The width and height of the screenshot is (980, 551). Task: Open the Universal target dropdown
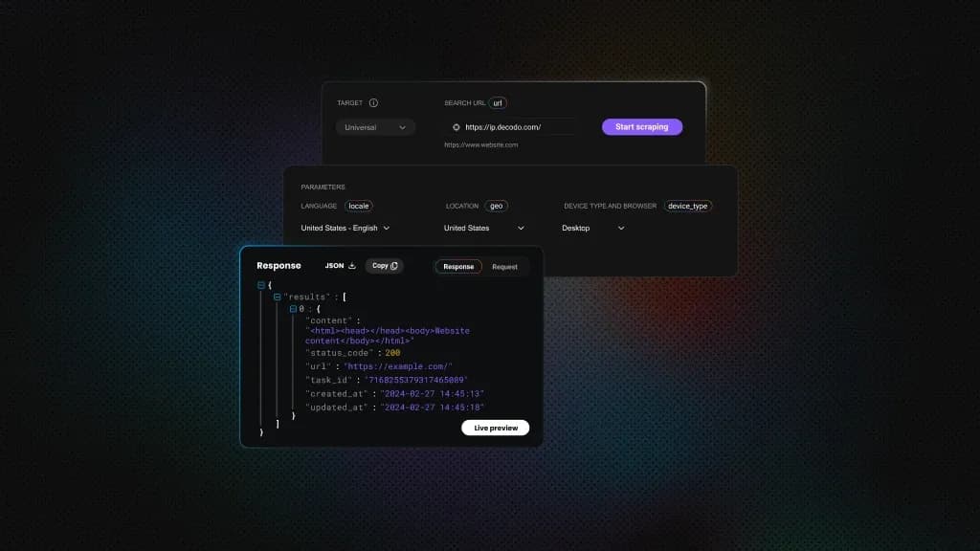375,127
